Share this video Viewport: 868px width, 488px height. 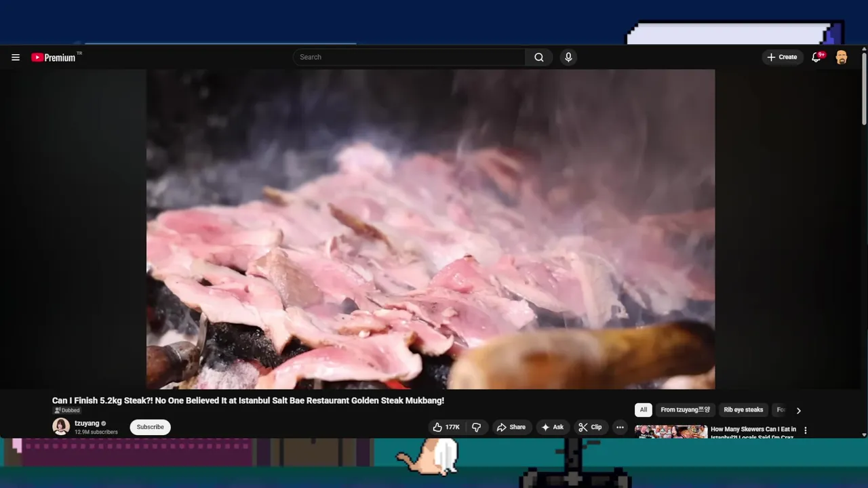(511, 427)
